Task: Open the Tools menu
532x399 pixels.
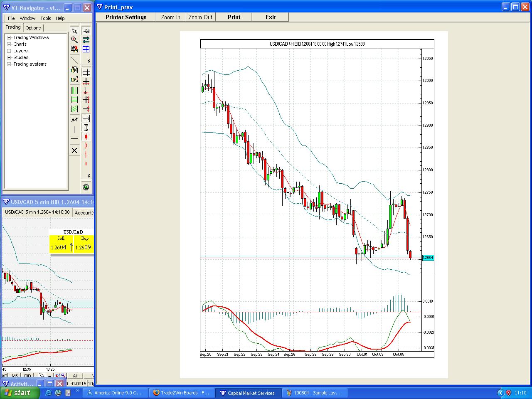Action: (46, 18)
